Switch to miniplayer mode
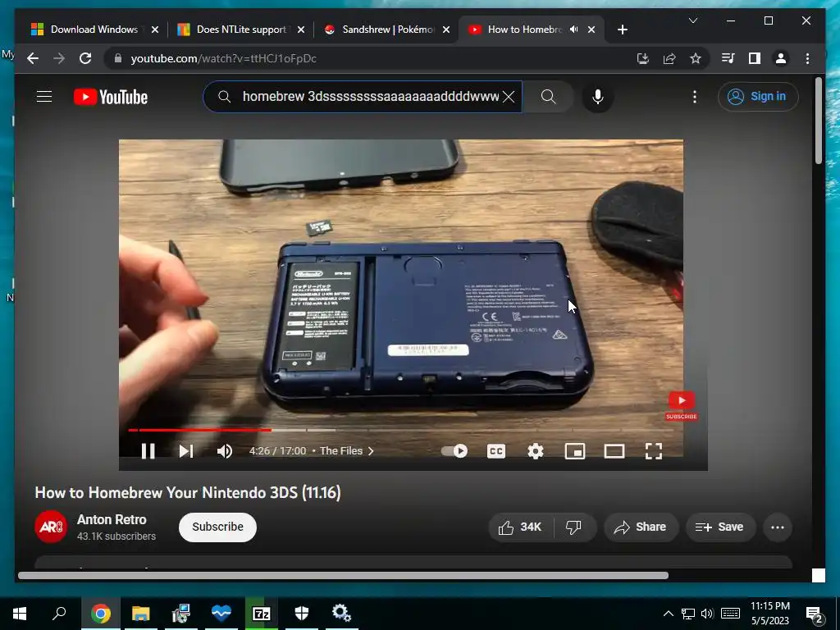 (575, 451)
